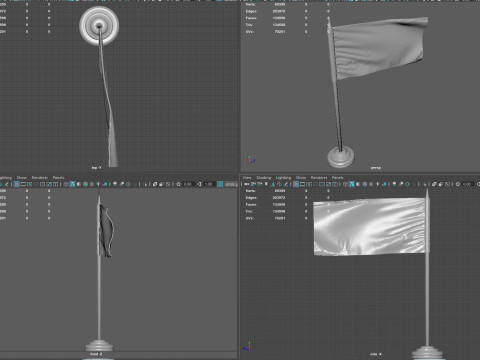This screenshot has width=480, height=360.
Task: Click the 'persp' viewport camera label
Action: point(376,168)
